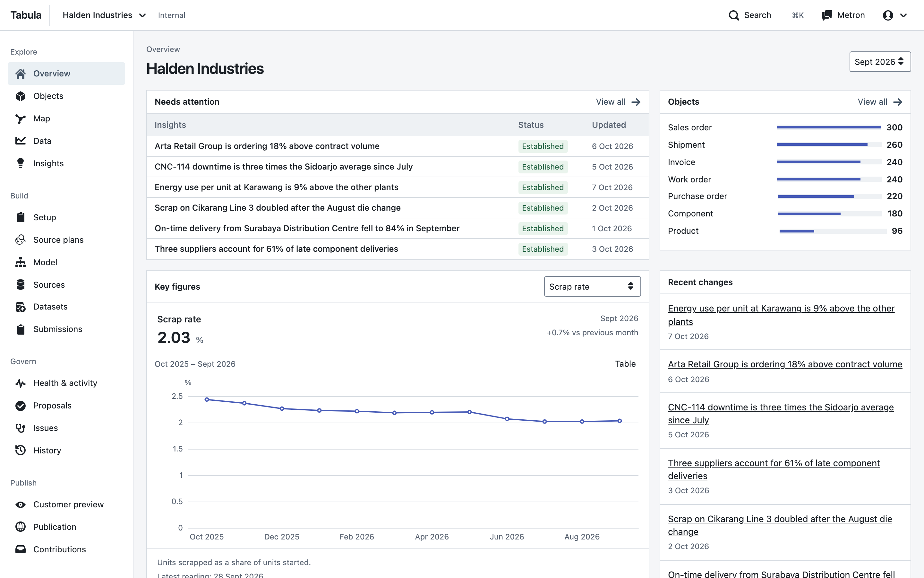Click the Oct 2025 data point on chart
This screenshot has height=578, width=924.
click(x=207, y=399)
